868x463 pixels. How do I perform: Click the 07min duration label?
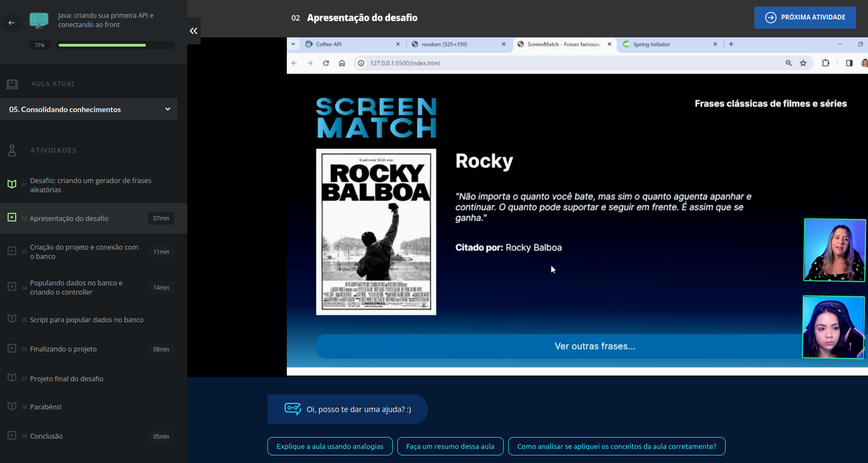161,218
